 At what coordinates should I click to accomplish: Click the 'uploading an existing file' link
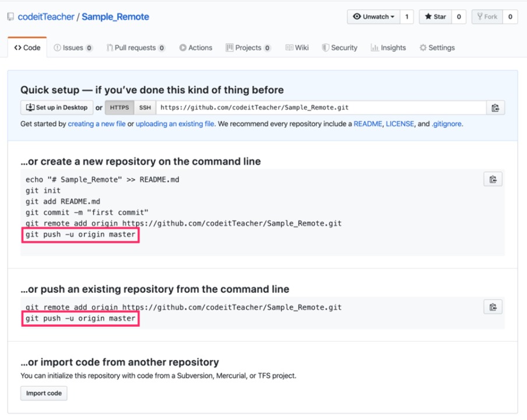[175, 124]
